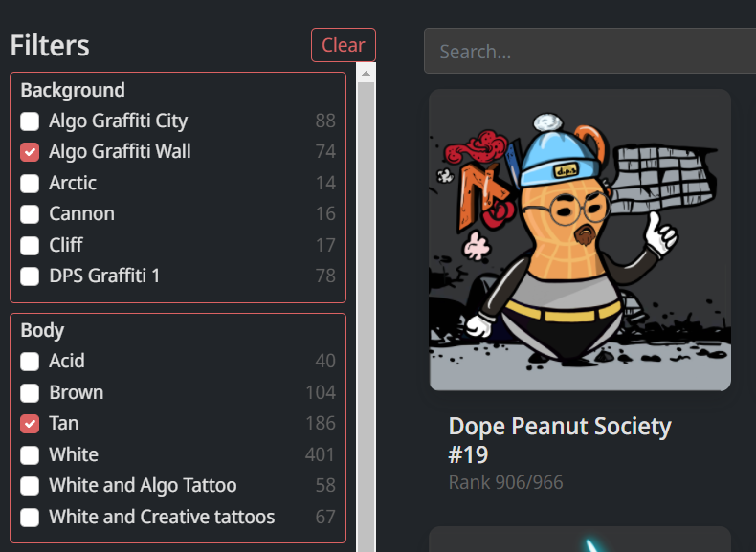The height and width of the screenshot is (552, 756).
Task: Click the 'Cannon' filter label
Action: (82, 213)
